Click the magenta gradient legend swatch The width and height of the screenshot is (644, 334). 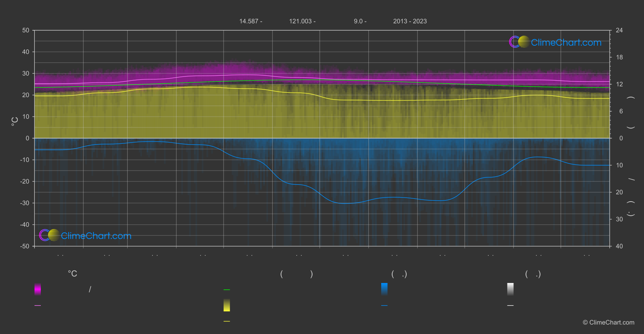coord(38,289)
